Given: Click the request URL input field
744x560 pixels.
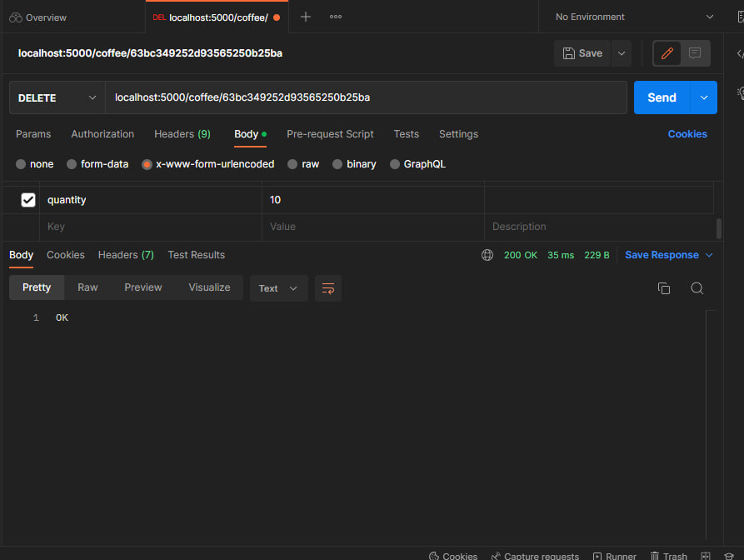Looking at the screenshot, I should point(367,97).
